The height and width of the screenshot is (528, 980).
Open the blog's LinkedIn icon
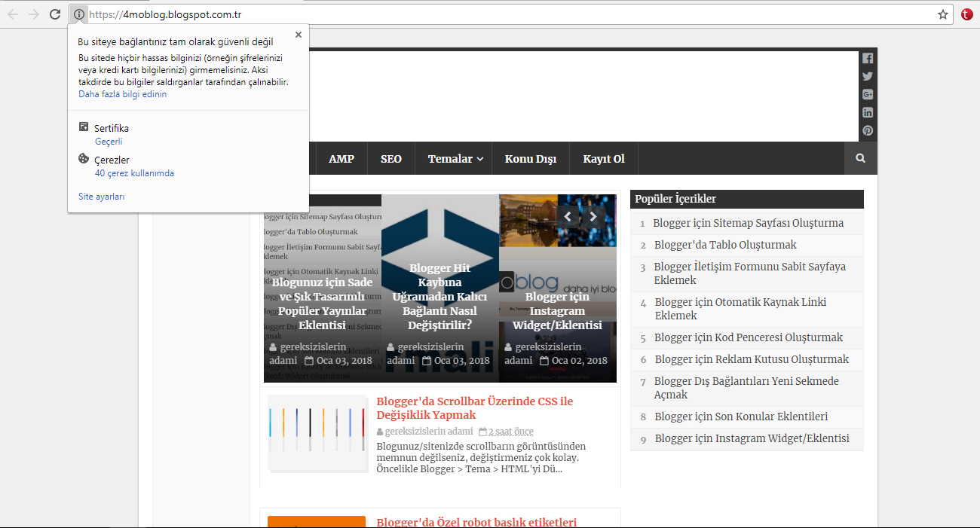(x=868, y=112)
